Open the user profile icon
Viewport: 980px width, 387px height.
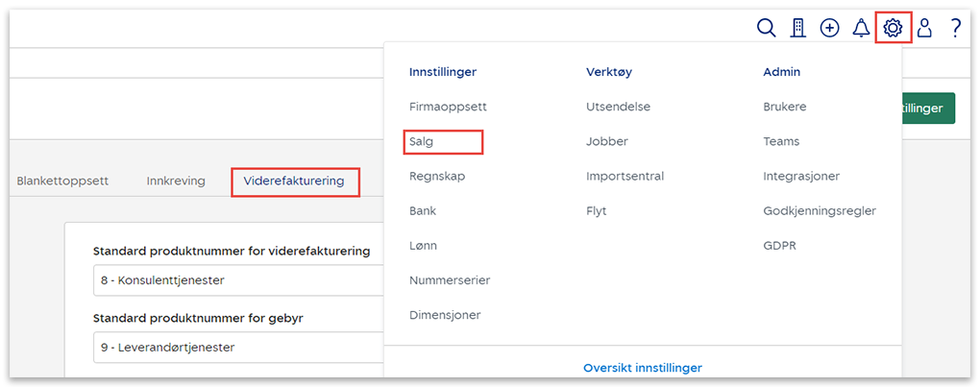pos(924,29)
